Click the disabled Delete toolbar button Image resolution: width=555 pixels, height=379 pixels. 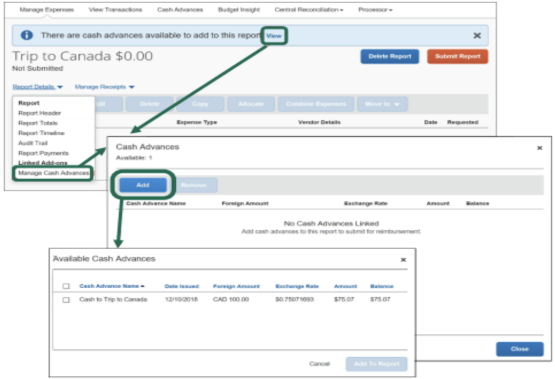pyautogui.click(x=149, y=104)
